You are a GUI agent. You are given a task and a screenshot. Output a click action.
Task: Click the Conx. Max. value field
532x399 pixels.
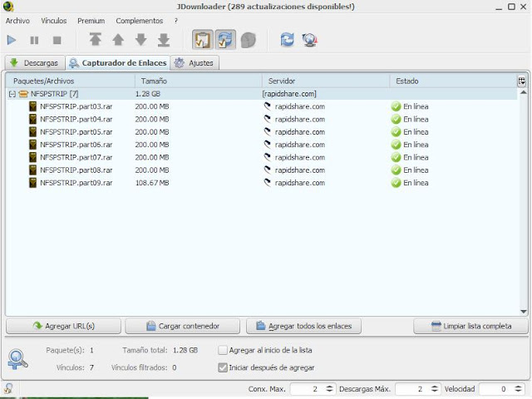point(307,389)
